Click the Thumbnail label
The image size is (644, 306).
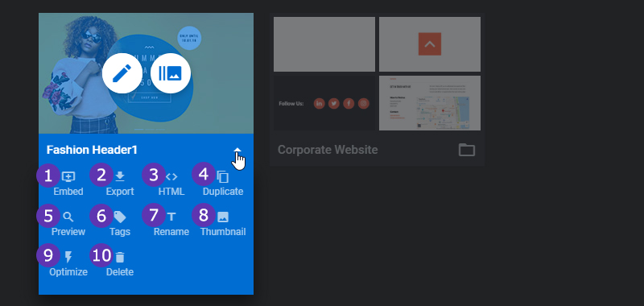pos(223,232)
